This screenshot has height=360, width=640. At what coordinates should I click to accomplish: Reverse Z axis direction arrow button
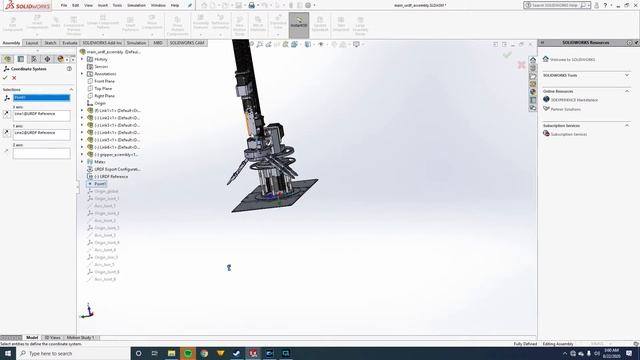(x=7, y=151)
